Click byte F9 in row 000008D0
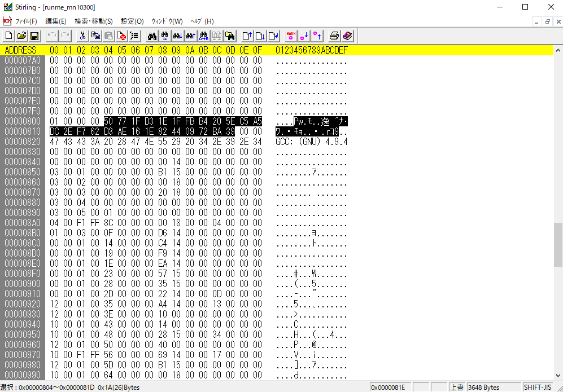This screenshot has width=563, height=392. tap(163, 253)
